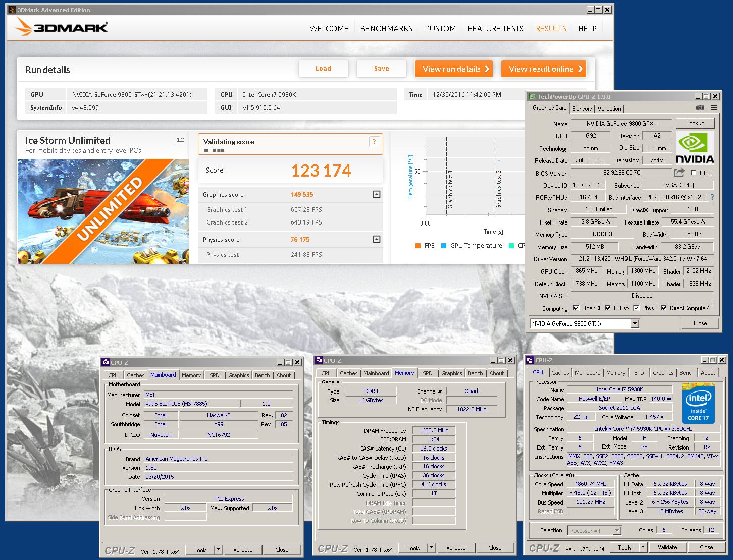The height and width of the screenshot is (560, 733).
Task: Open BENCHMARKS in 3DMark navigation
Action: click(386, 28)
